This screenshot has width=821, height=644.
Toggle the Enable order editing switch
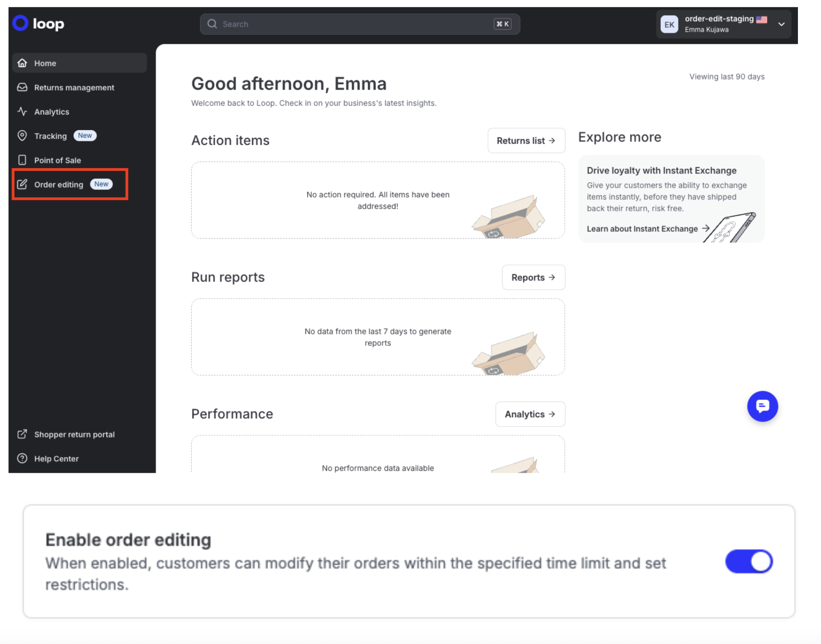(x=748, y=561)
